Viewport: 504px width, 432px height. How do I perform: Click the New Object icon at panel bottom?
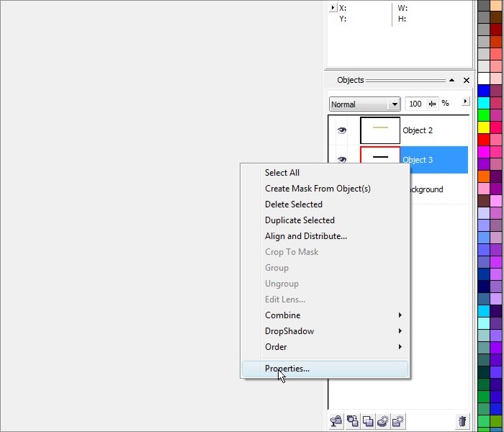click(397, 421)
